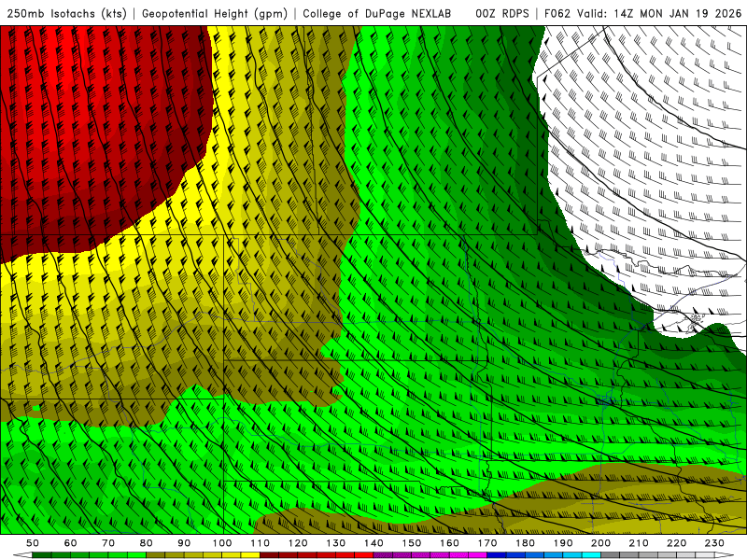The width and height of the screenshot is (747, 560).
Task: Click the '80' value on the color scale
Action: coord(146,543)
